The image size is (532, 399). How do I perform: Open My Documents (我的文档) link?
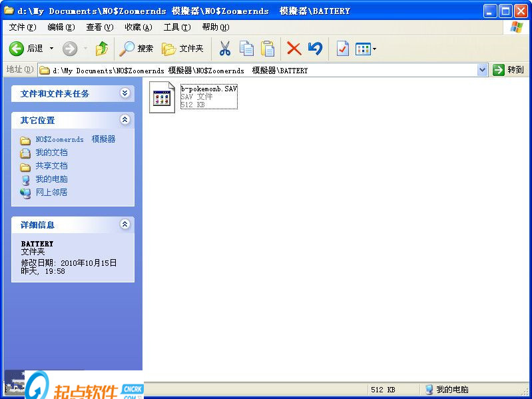click(51, 153)
